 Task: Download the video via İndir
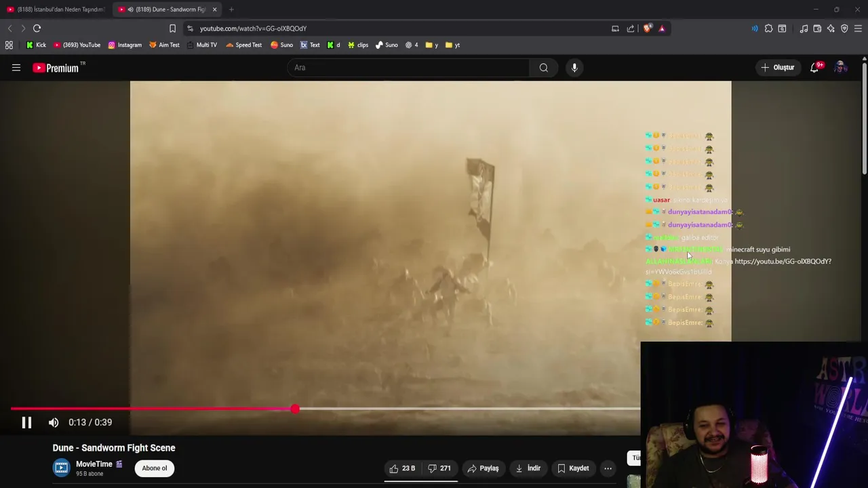pyautogui.click(x=528, y=468)
